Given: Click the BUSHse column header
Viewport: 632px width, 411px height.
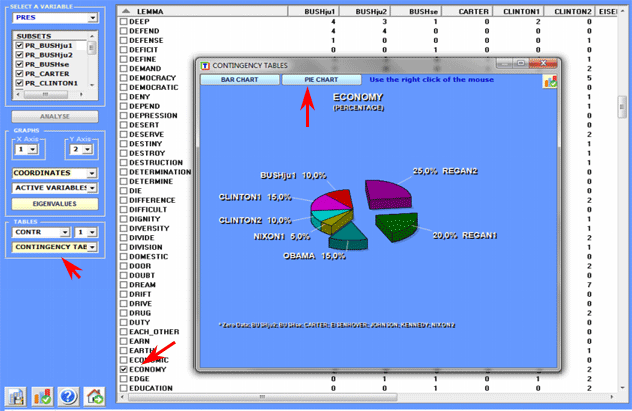Looking at the screenshot, I should [x=416, y=11].
